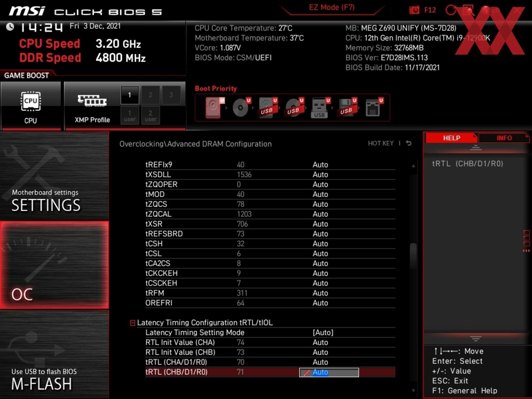Image resolution: width=532 pixels, height=399 pixels.
Task: Select the tCSH Auto value
Action: 320,244
